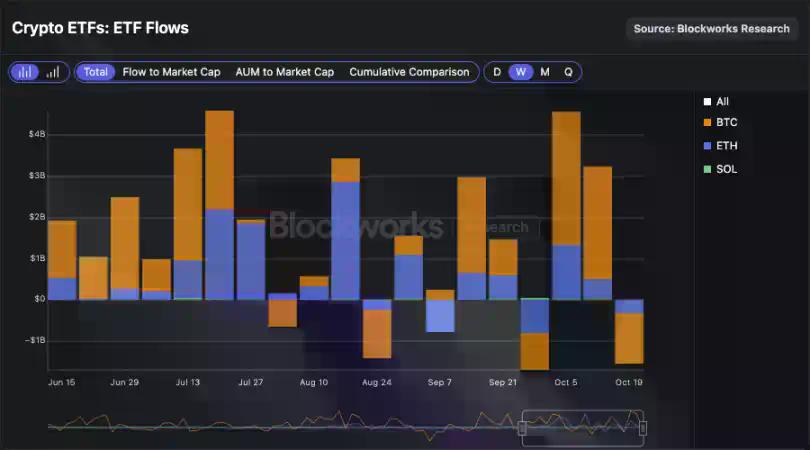Switch to the second bar chart style icon
The image size is (810, 450).
(x=53, y=72)
